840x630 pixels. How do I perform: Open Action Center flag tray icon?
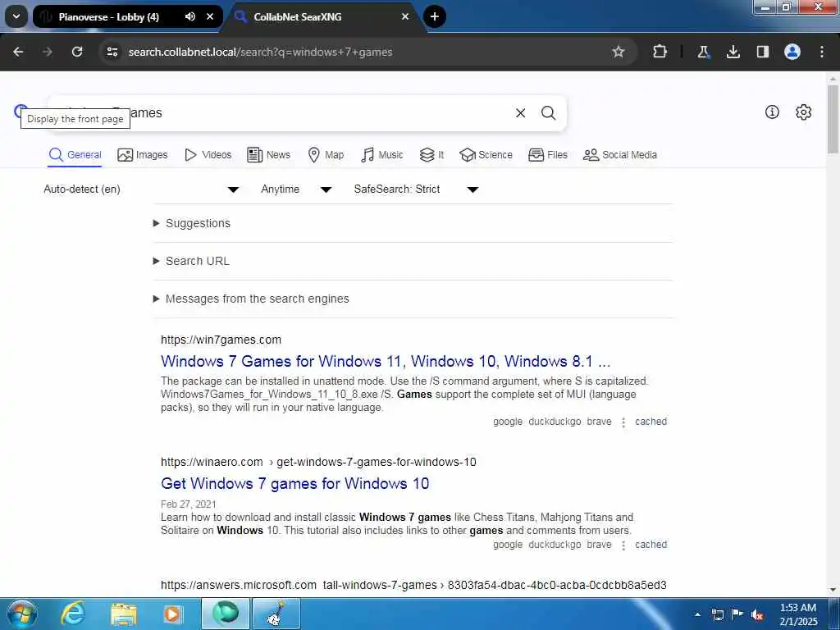[x=737, y=614]
